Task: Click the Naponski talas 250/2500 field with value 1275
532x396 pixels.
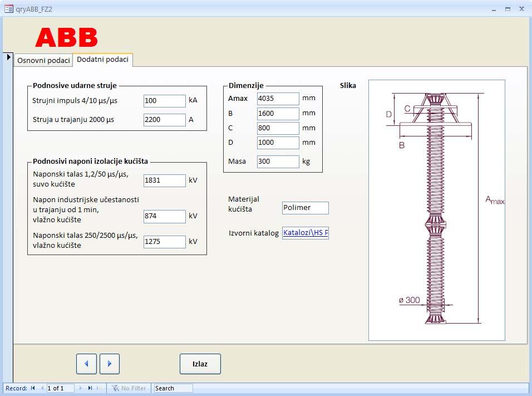Action: [x=165, y=242]
